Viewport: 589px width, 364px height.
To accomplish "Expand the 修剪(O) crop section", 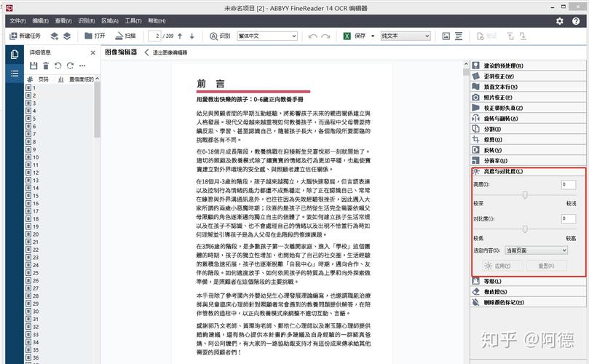I will coord(527,139).
